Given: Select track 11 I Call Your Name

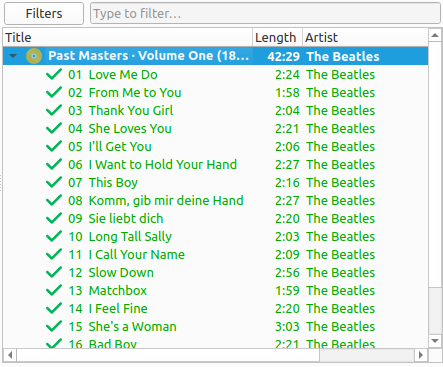Looking at the screenshot, I should (x=216, y=254).
